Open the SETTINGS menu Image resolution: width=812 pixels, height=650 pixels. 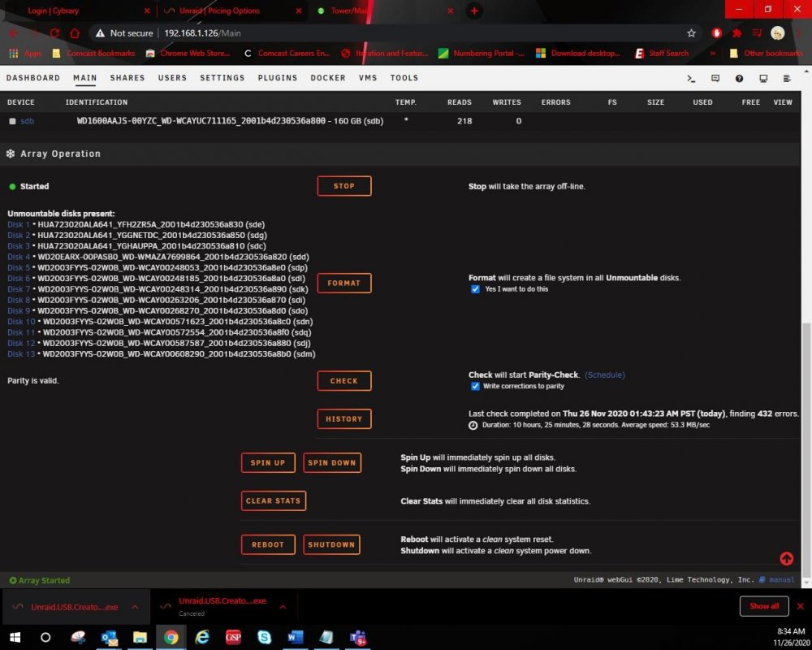222,78
